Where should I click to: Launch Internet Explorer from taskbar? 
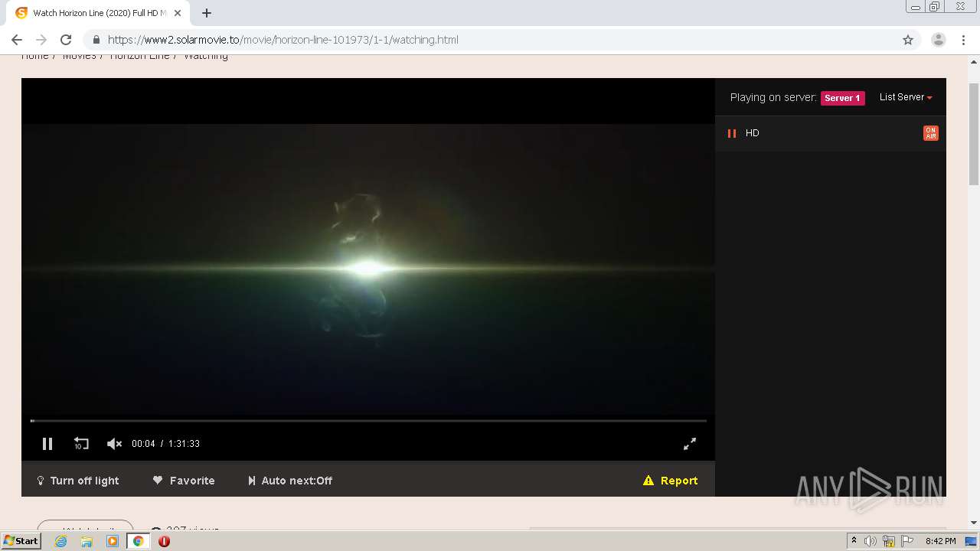coord(61,541)
